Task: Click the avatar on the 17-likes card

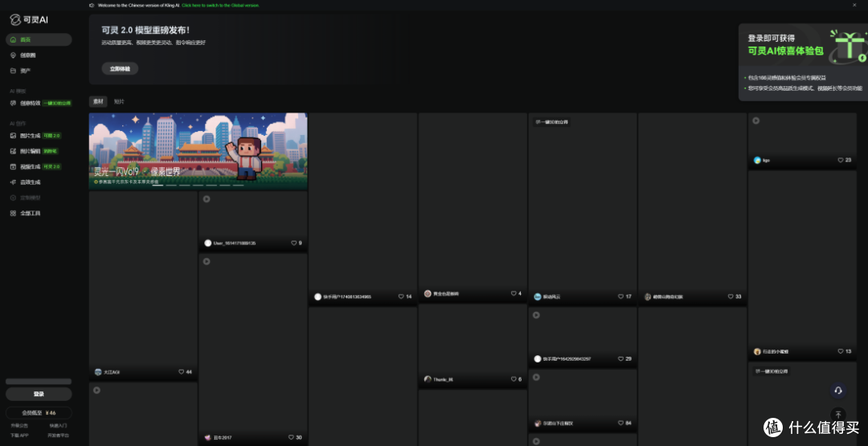Action: pyautogui.click(x=537, y=297)
